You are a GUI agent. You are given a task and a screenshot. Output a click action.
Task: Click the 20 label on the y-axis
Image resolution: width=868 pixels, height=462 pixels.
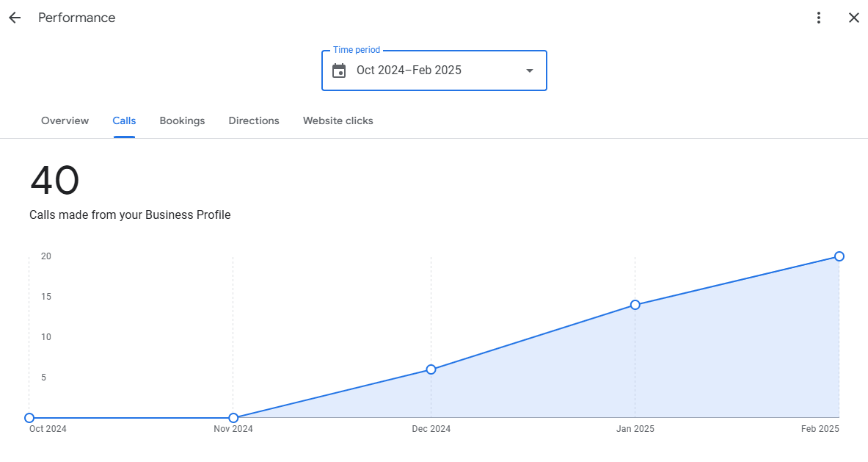pyautogui.click(x=45, y=256)
